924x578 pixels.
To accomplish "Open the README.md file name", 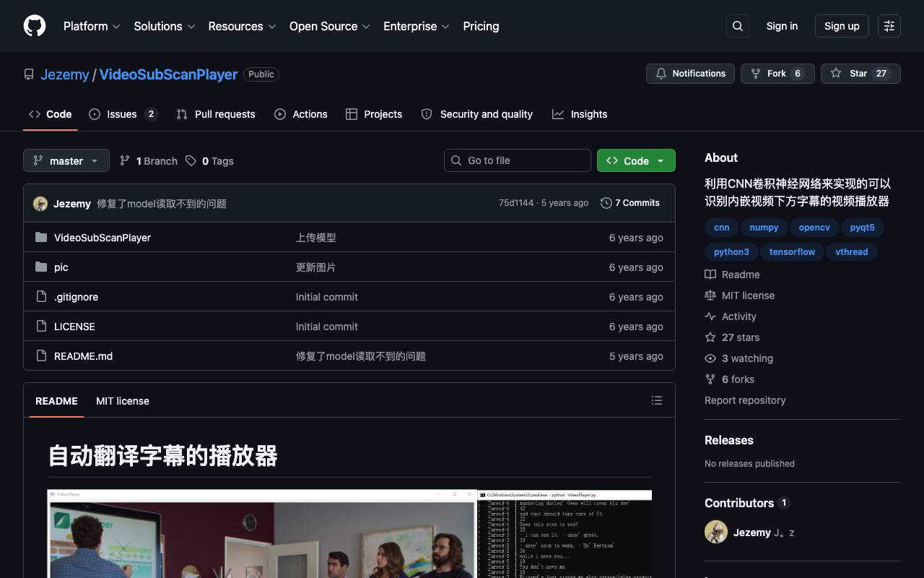I will 83,356.
